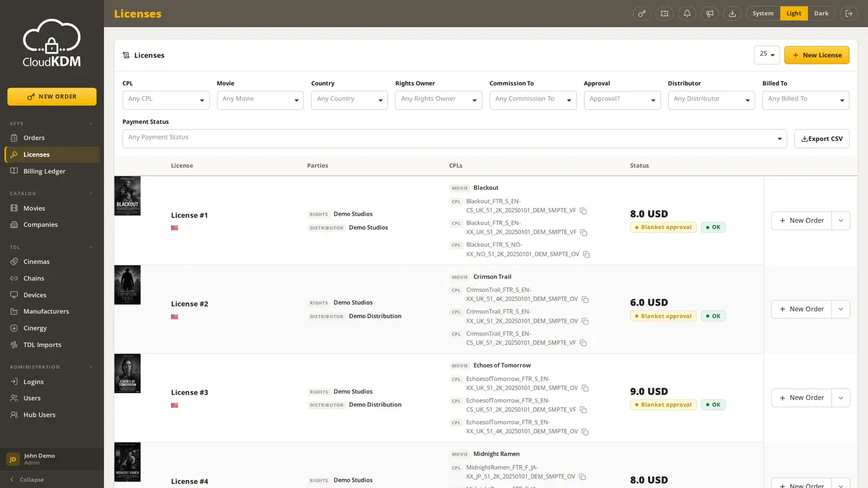Change the page size from 25
The image size is (868, 488).
point(767,55)
